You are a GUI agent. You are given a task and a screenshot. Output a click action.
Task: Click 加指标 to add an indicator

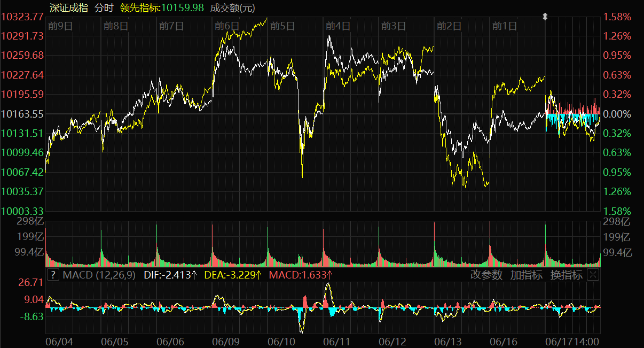[x=526, y=275]
